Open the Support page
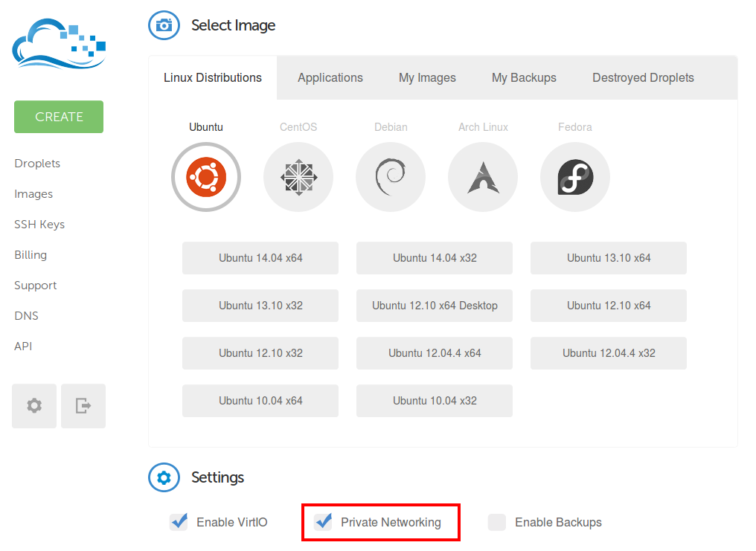 point(35,286)
